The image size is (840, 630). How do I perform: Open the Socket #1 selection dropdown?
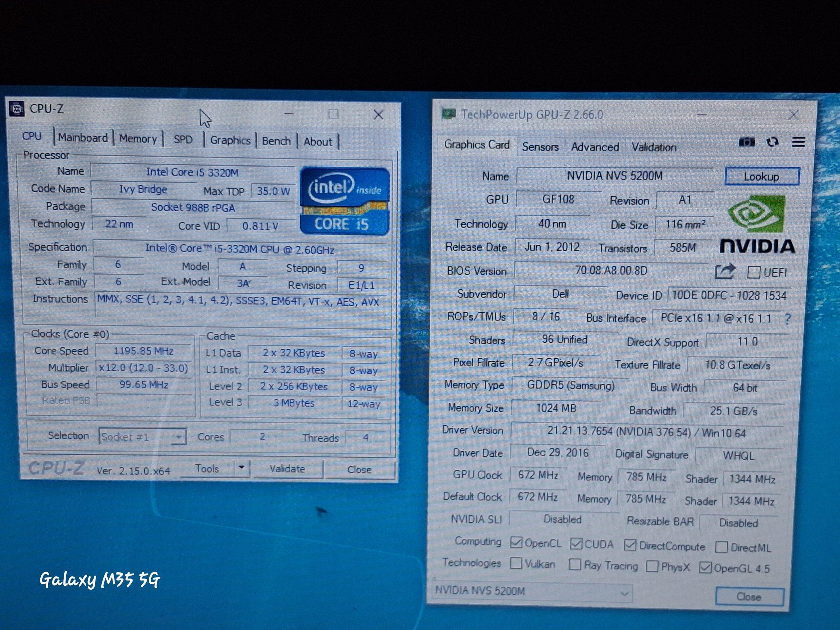coord(142,437)
